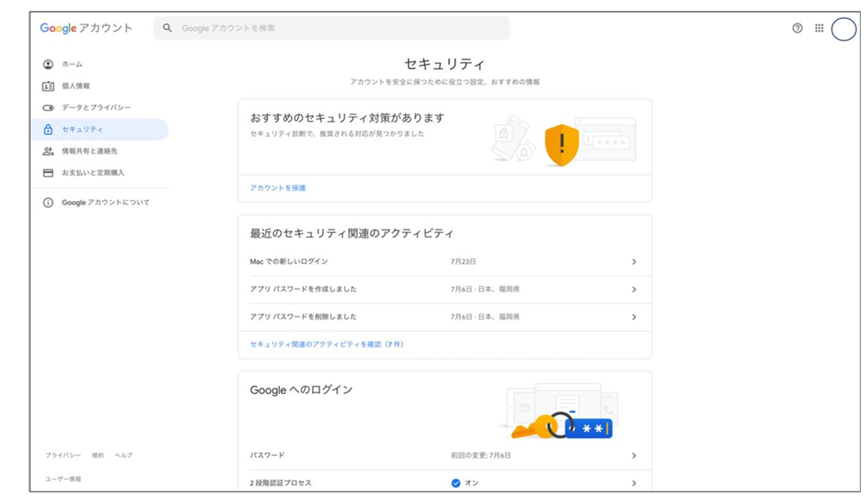Click the 2 段階認証プロセス row label
This screenshot has width=868, height=498.
pyautogui.click(x=281, y=483)
